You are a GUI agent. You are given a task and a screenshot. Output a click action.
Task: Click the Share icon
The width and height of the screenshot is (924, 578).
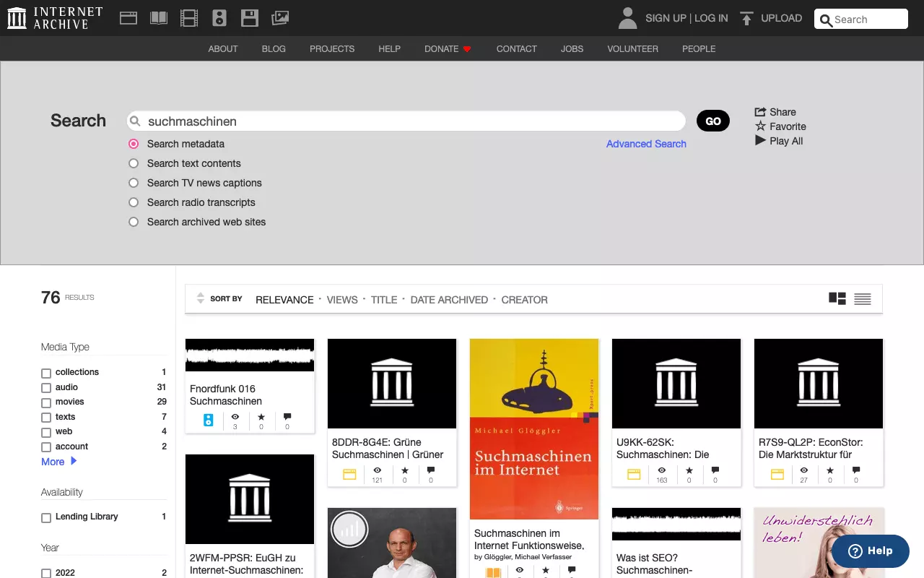(760, 112)
